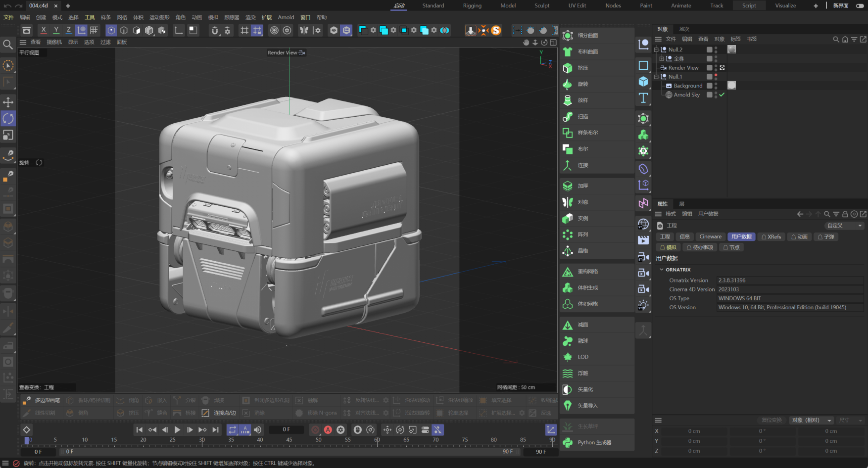This screenshot has width=868, height=468.
Task: Open the 自定义 dropdown in attributes
Action: [x=844, y=226]
